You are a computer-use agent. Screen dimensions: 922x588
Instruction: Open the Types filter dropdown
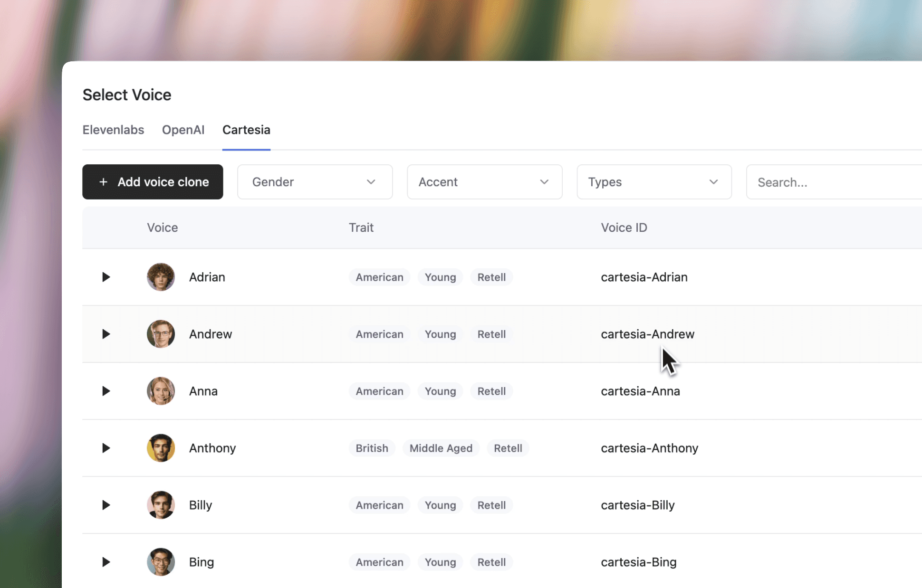pos(654,182)
